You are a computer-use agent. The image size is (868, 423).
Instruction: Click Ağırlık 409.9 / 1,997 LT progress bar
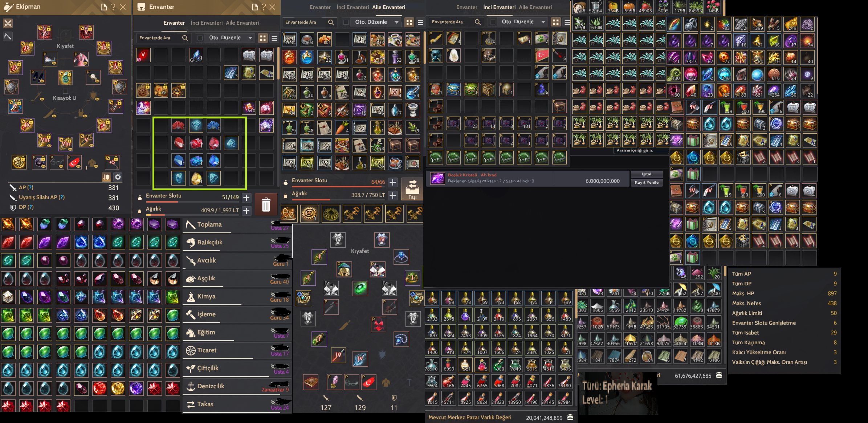192,215
